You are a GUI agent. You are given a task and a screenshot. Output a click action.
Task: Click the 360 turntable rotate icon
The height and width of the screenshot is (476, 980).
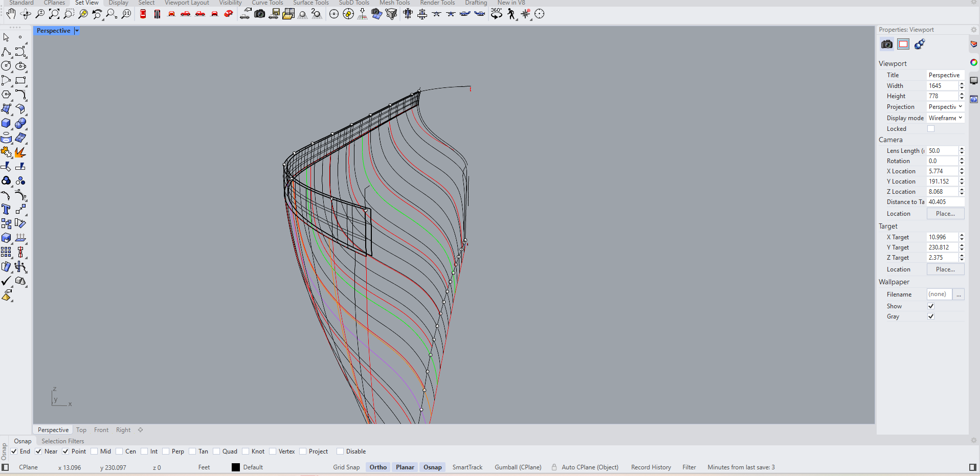[496, 14]
